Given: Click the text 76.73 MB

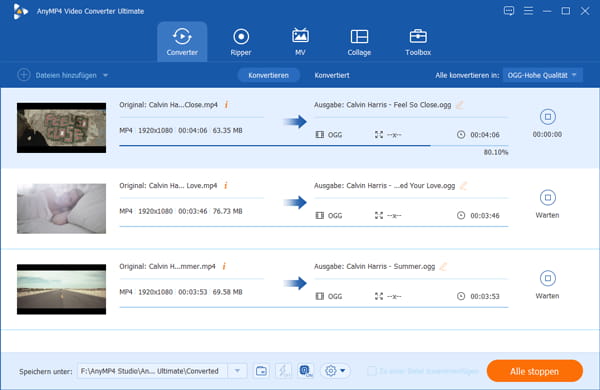Looking at the screenshot, I should coord(227,211).
